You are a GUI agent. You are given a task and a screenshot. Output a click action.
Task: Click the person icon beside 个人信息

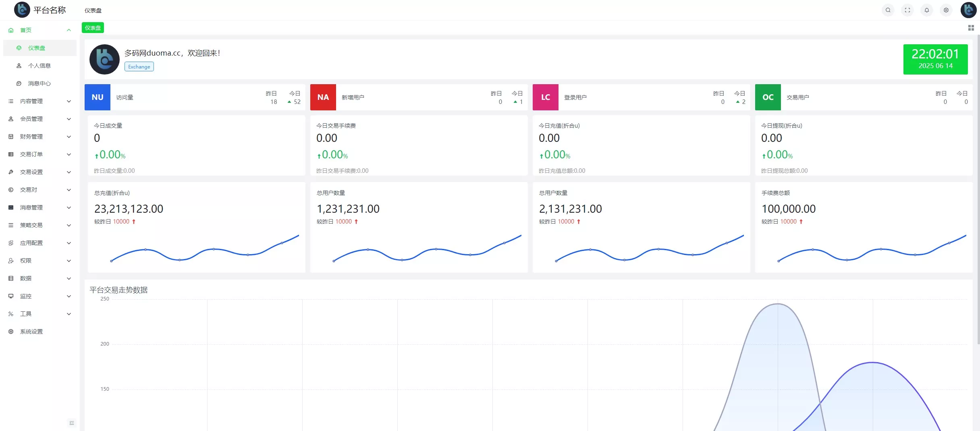point(19,66)
